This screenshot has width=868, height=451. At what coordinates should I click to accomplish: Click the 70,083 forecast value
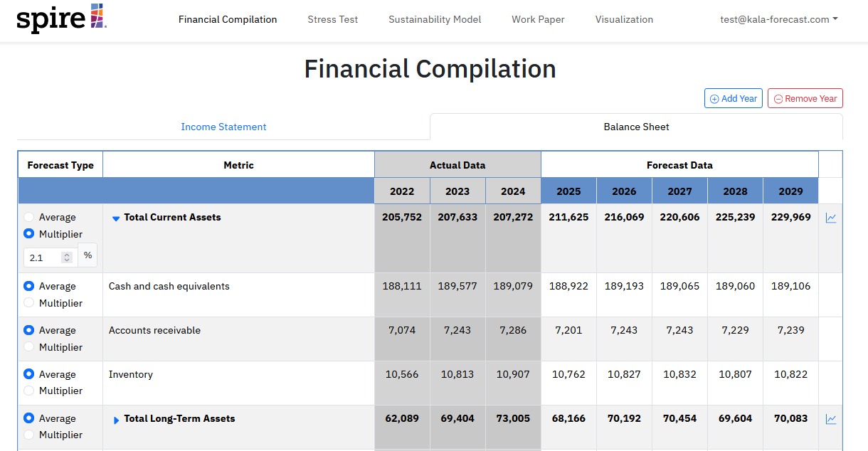coord(790,418)
